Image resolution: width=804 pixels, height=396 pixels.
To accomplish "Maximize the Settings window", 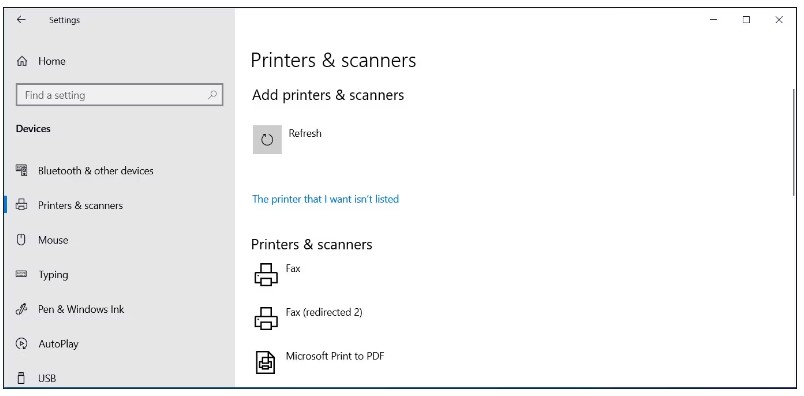I will coord(747,19).
